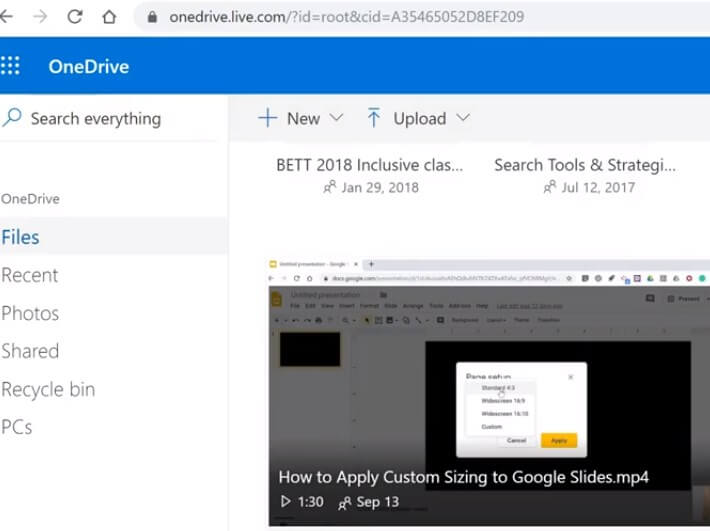
Task: Click the Sep 13 date text
Action: pos(378,502)
